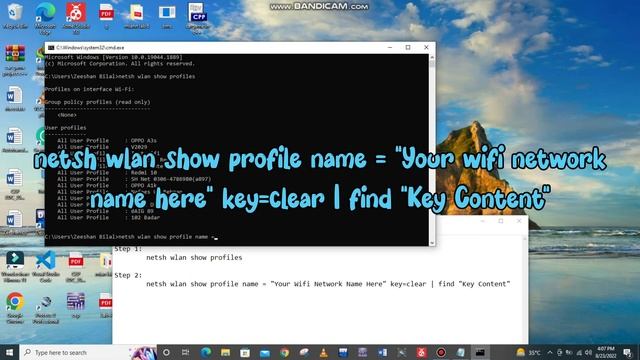Image resolution: width=640 pixels, height=360 pixels.
Task: Click the 'netsh wlan show profiles' line in Notepad
Action: coord(194,258)
